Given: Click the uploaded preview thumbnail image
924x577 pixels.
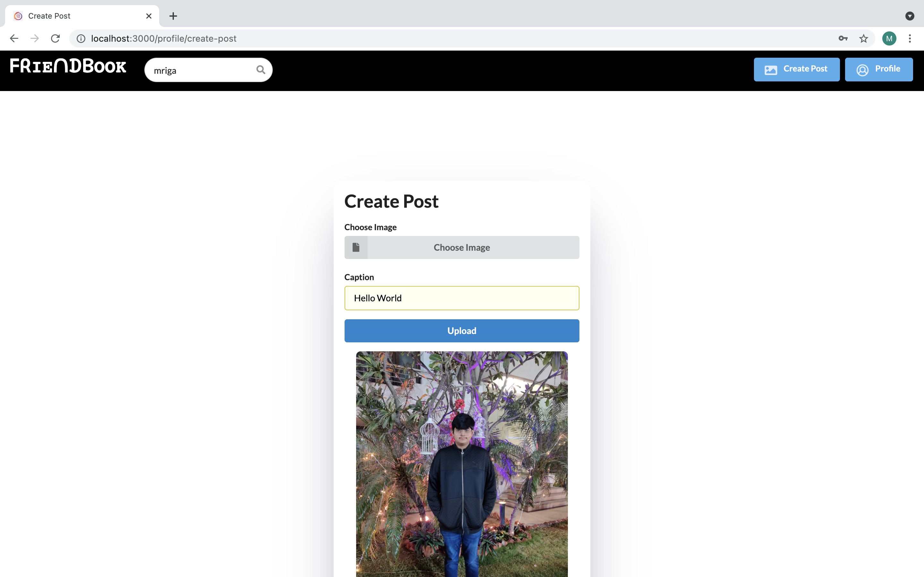Looking at the screenshot, I should tap(462, 464).
